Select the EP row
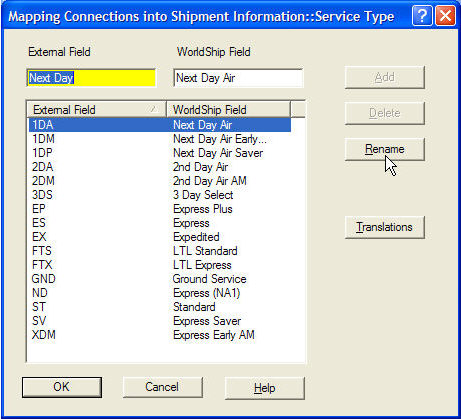Screen dimensions: 461x419 click(160, 209)
